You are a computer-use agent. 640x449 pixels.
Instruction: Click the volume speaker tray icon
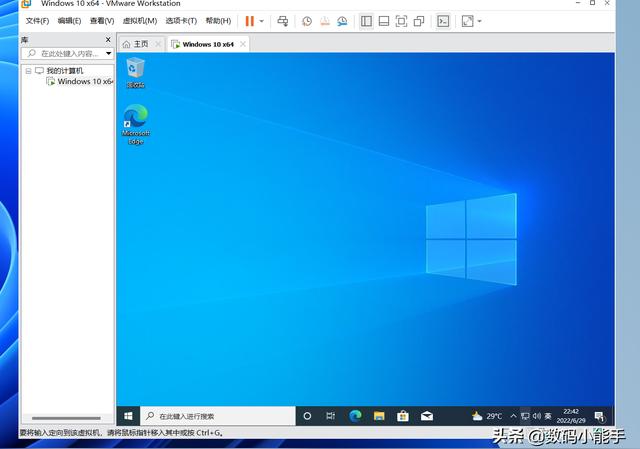pyautogui.click(x=537, y=416)
